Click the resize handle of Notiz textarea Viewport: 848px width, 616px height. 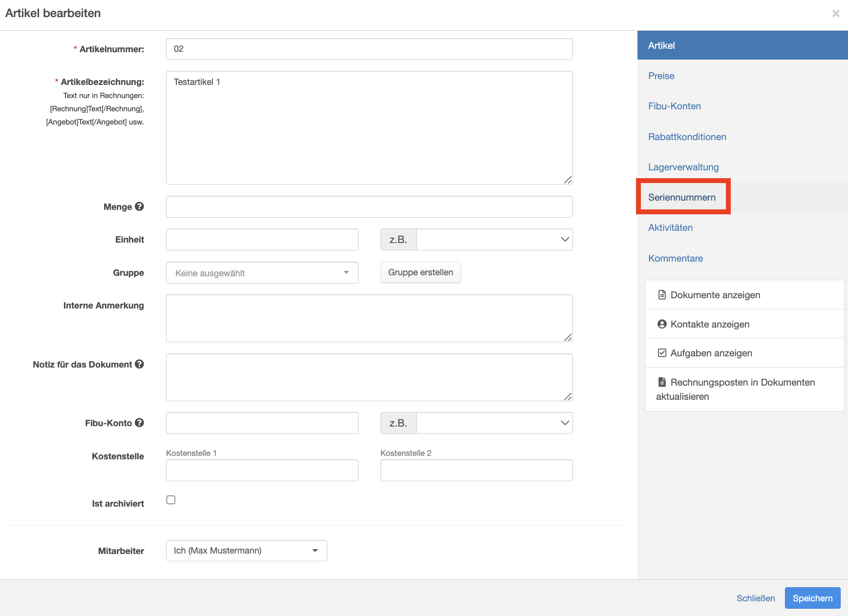(568, 396)
